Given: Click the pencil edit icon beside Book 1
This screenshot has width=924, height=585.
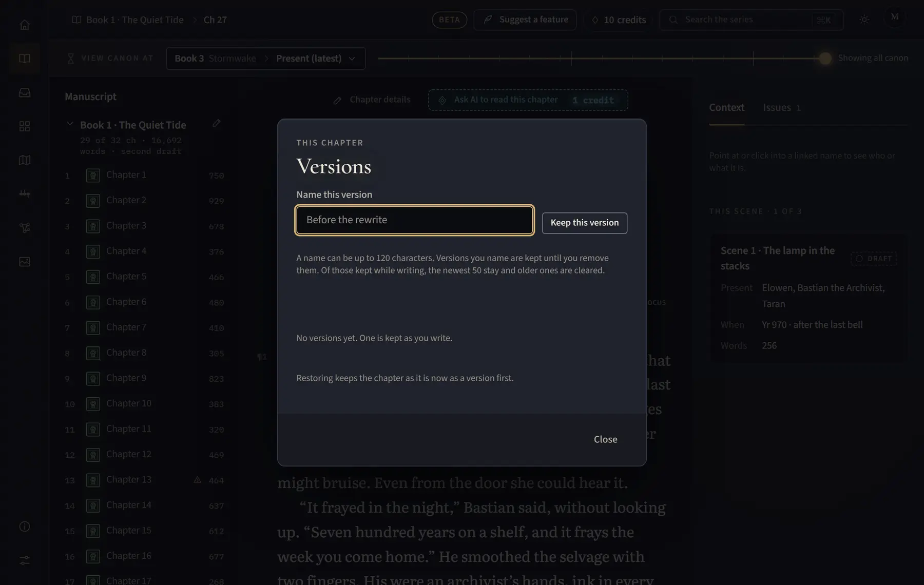Looking at the screenshot, I should (217, 123).
